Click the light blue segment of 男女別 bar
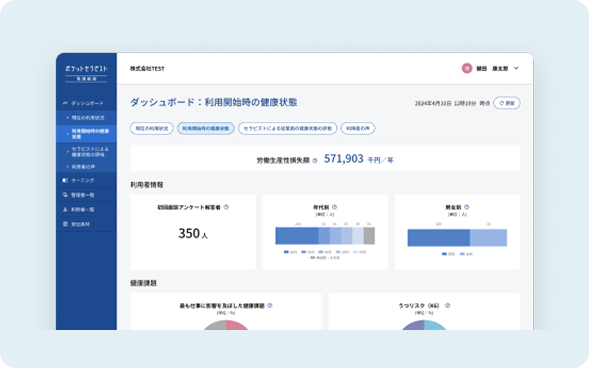The image size is (589, 368). [488, 238]
